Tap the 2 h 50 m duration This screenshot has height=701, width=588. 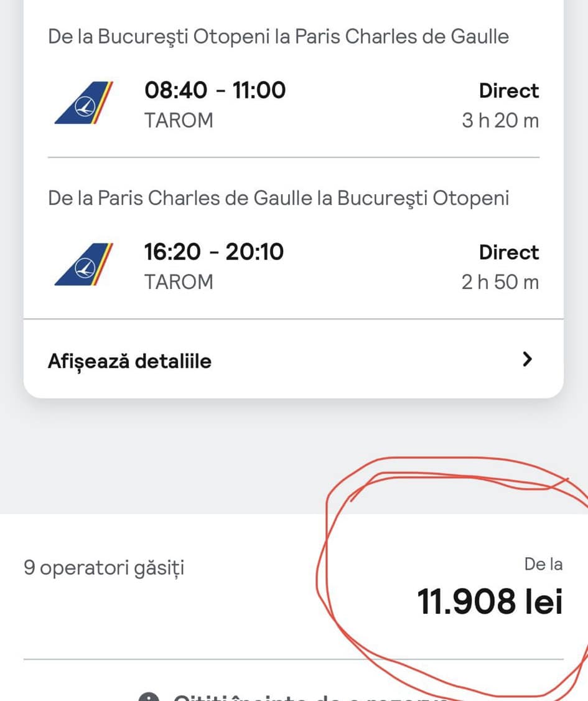(x=500, y=282)
